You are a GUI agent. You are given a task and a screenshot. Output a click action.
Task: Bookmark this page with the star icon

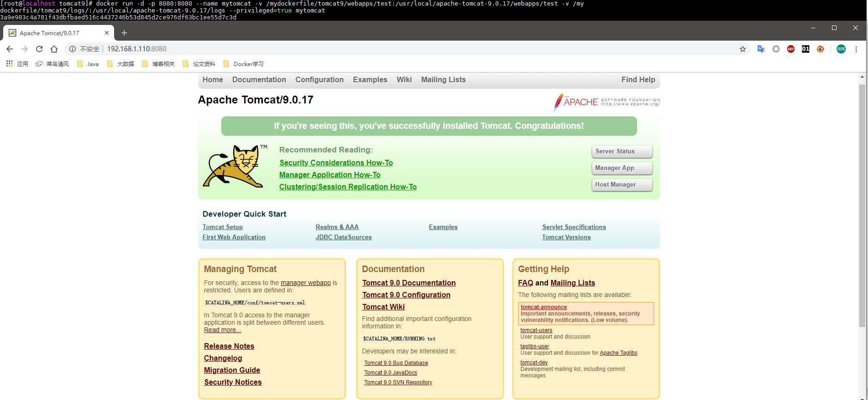coord(743,49)
